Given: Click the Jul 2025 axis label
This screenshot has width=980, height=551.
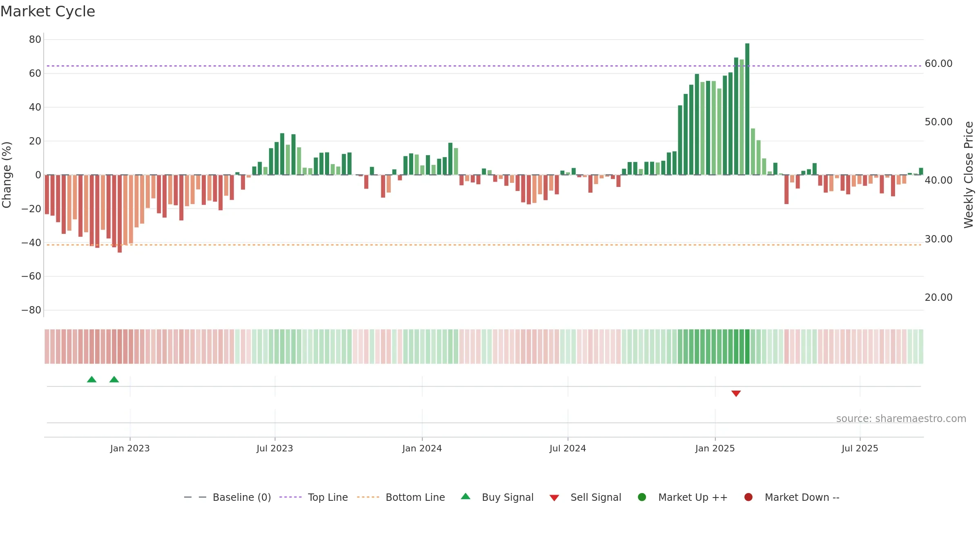Looking at the screenshot, I should (860, 448).
